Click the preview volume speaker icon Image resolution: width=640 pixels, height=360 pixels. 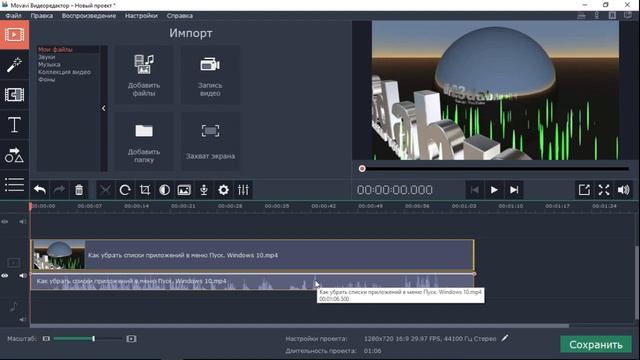coord(624,190)
